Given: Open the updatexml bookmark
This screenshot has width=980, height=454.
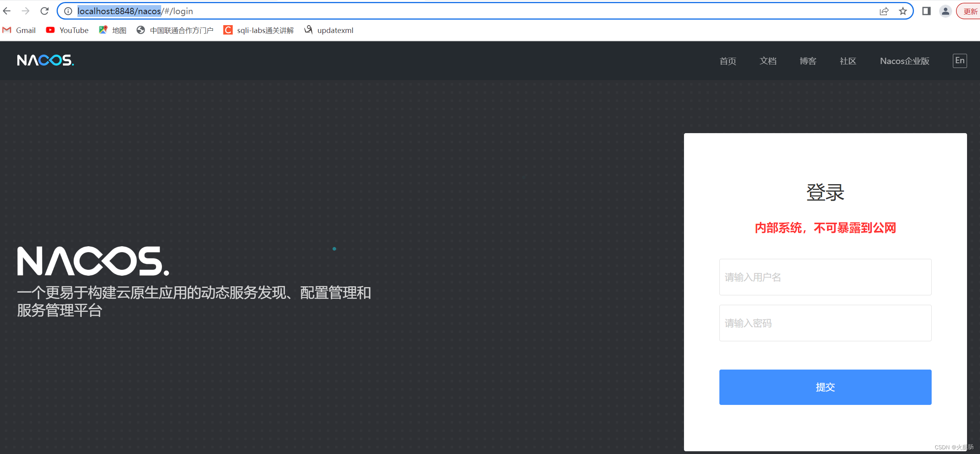Looking at the screenshot, I should [x=328, y=30].
